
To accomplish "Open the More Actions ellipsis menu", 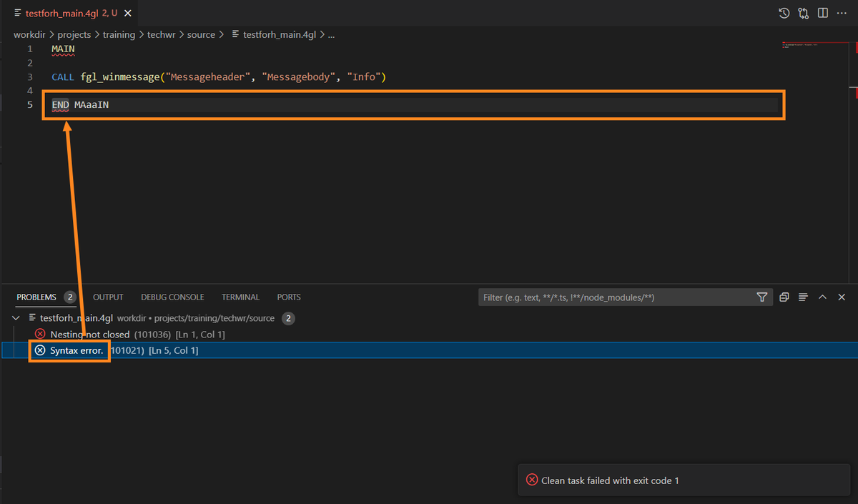I will 842,13.
